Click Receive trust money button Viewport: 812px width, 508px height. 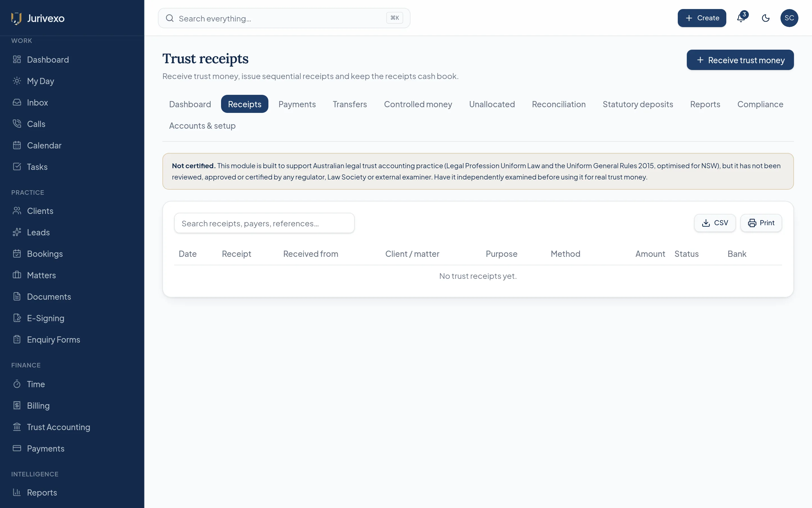point(740,60)
